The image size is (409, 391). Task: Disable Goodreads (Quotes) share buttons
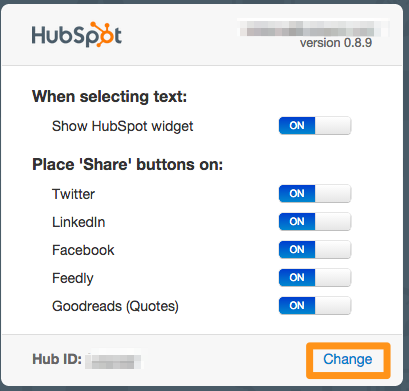pos(315,306)
